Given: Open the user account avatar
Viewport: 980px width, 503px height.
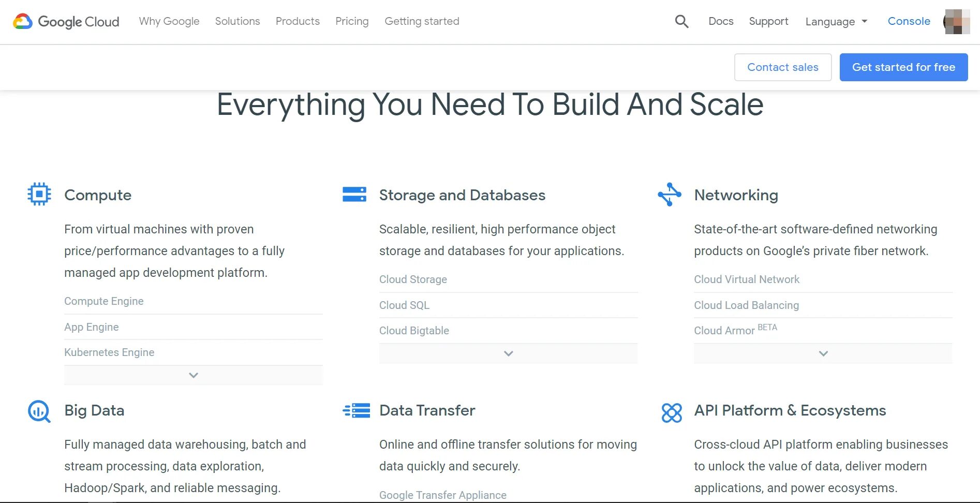Looking at the screenshot, I should coord(956,22).
